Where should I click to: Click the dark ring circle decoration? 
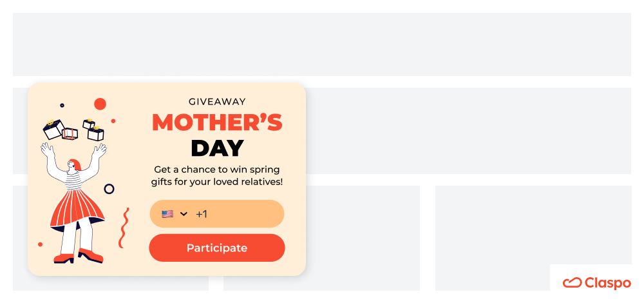click(109, 189)
